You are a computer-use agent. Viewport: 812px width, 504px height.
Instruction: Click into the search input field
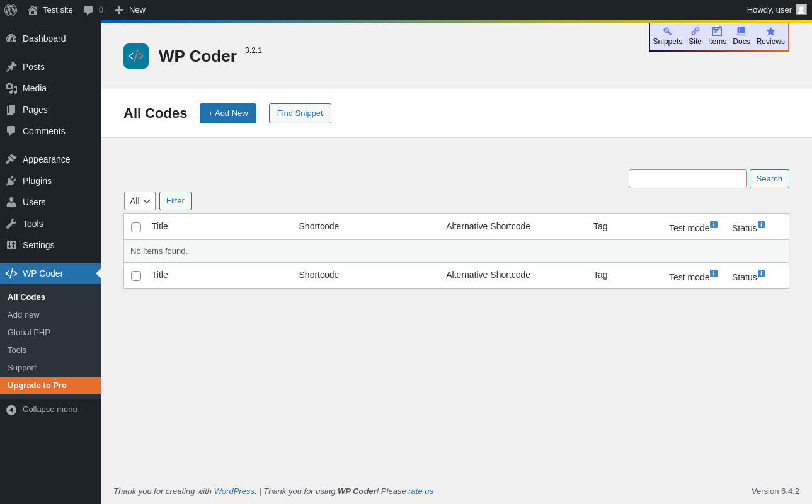point(688,179)
